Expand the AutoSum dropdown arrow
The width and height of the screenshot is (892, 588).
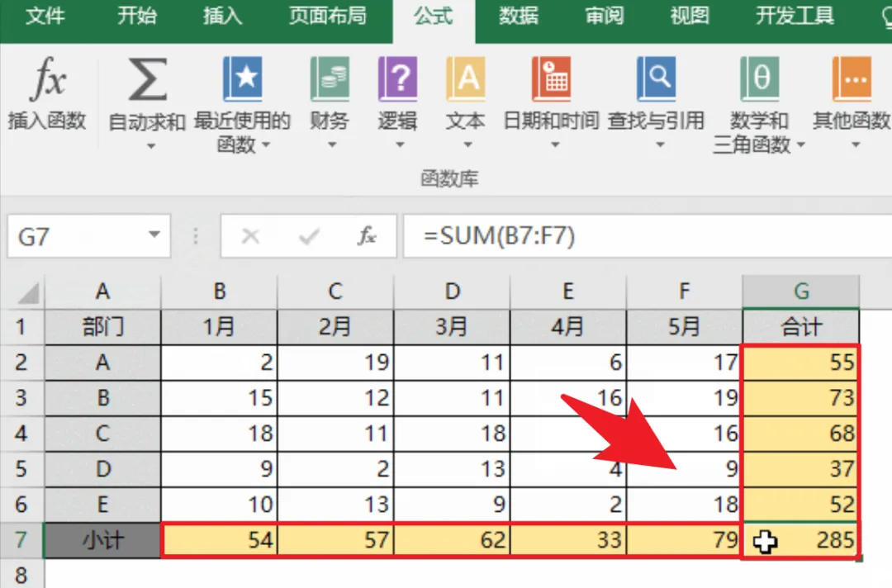point(151,146)
